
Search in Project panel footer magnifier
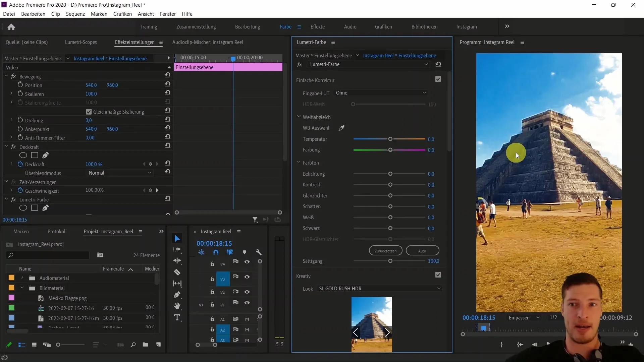click(x=133, y=345)
